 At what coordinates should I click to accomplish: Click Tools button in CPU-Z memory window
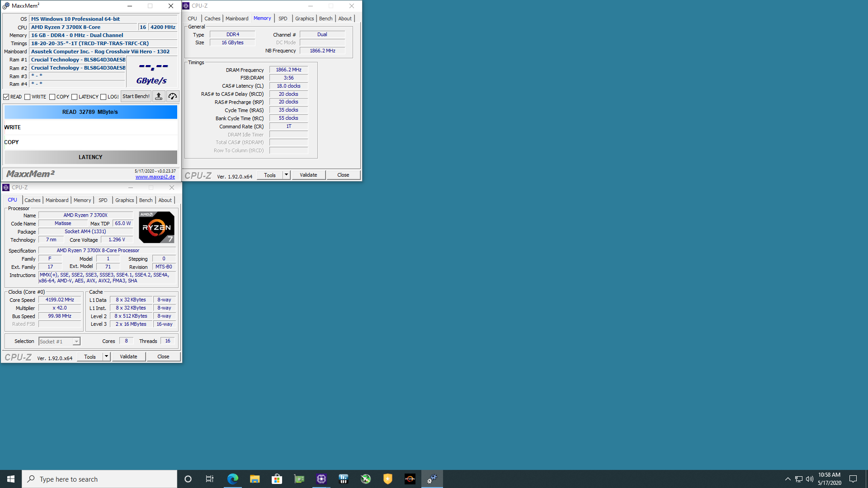coord(270,175)
